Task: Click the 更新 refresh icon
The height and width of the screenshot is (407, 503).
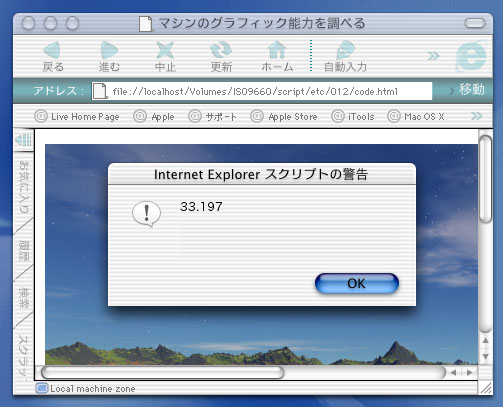Action: point(221,50)
